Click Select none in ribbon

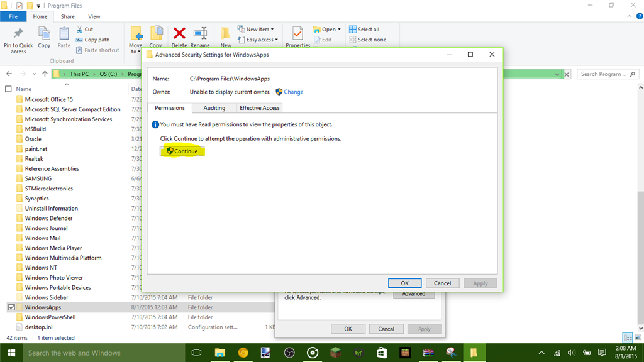(367, 40)
